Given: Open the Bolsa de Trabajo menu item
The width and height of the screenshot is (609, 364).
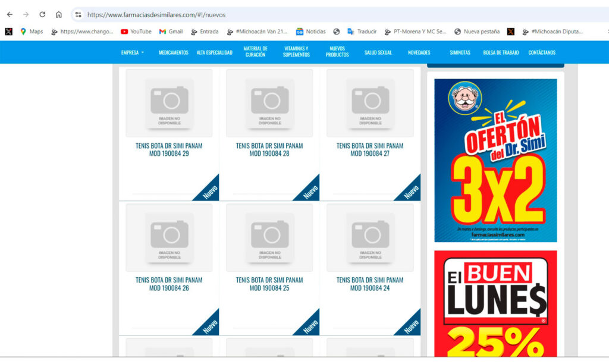Looking at the screenshot, I should [501, 52].
